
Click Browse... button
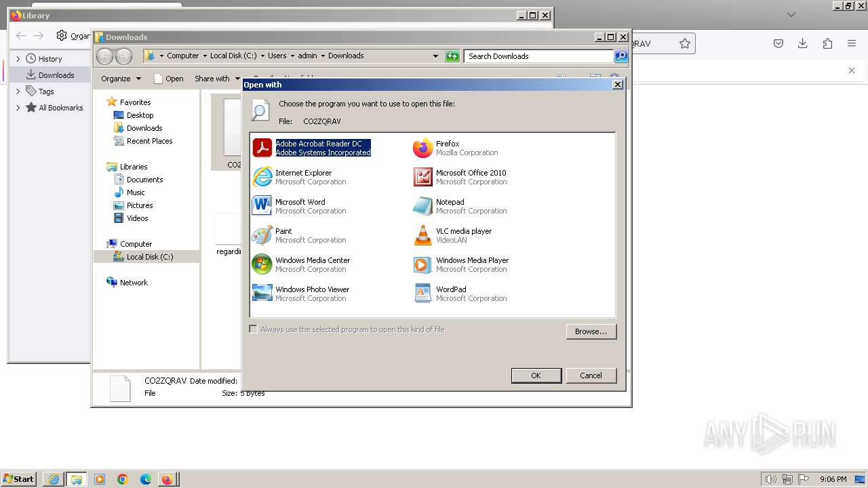pyautogui.click(x=591, y=331)
